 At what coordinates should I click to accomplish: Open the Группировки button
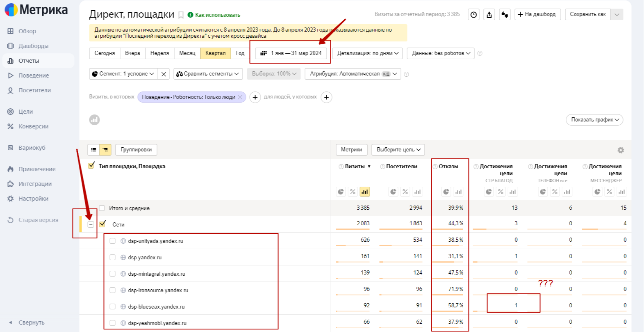(136, 150)
